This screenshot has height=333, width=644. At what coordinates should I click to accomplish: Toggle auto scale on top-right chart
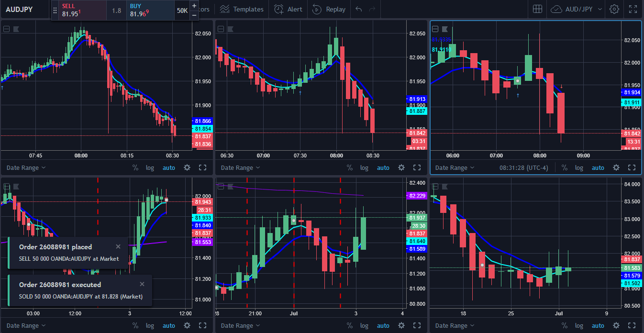598,167
